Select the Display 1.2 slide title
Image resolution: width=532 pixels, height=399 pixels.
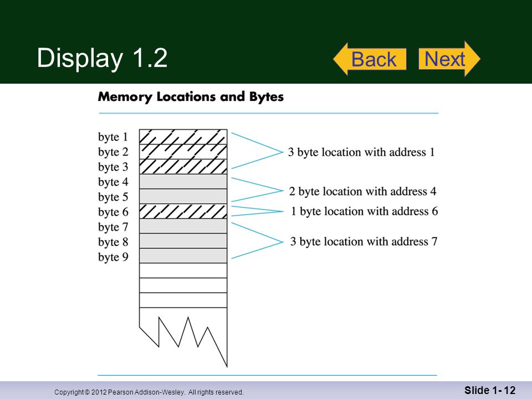click(102, 58)
